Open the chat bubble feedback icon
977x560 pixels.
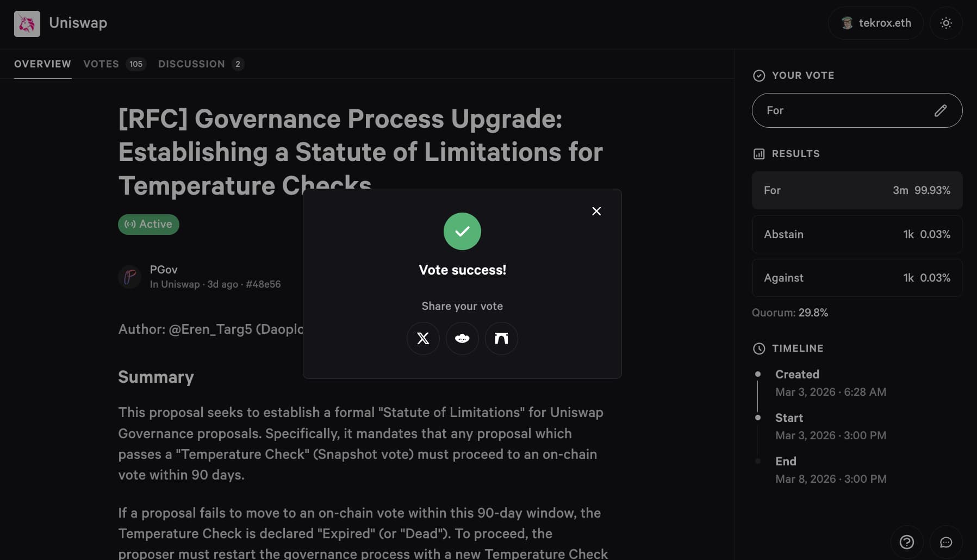point(946,542)
